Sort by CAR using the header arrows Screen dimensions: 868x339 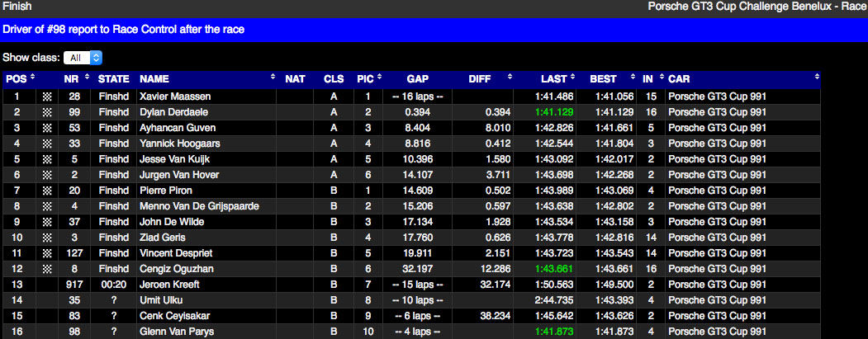point(816,79)
